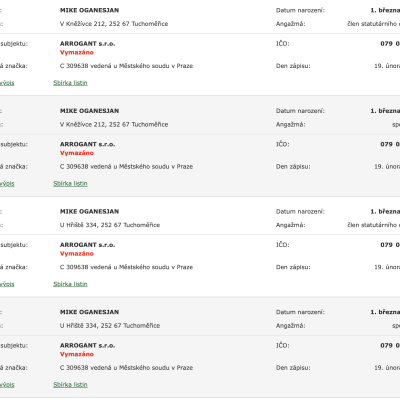Click the IČO number in the last record
Screen dimensions: 400x400
(390, 346)
